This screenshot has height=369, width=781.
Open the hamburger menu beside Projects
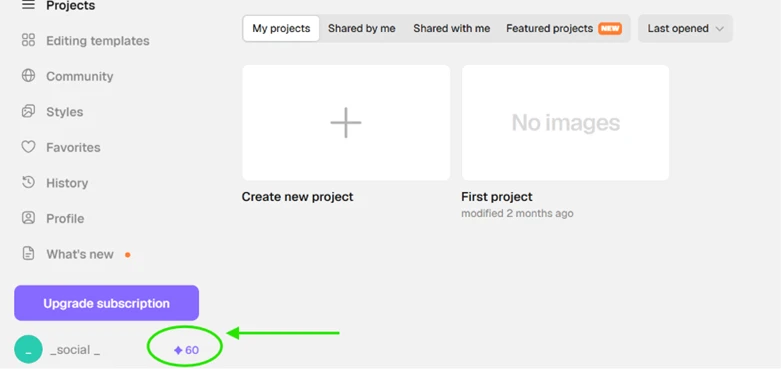coord(28,5)
